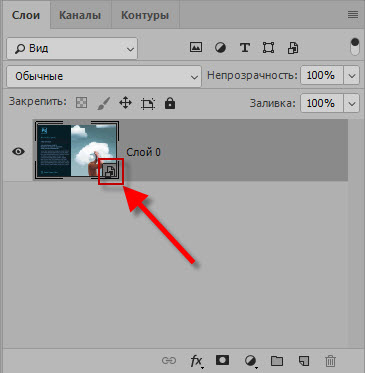This screenshot has height=373, width=365.
Task: Create a new layer
Action: click(x=304, y=361)
